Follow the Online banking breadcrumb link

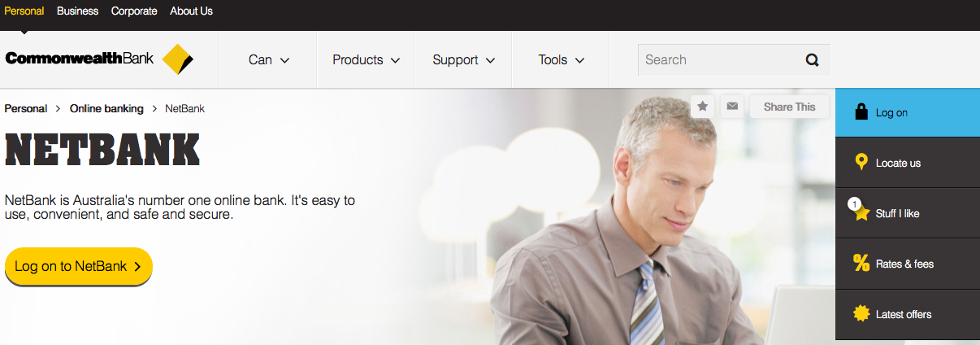[106, 108]
